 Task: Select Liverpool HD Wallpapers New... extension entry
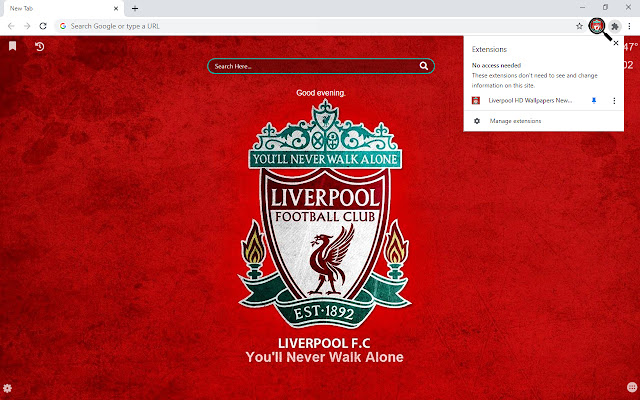tap(530, 100)
